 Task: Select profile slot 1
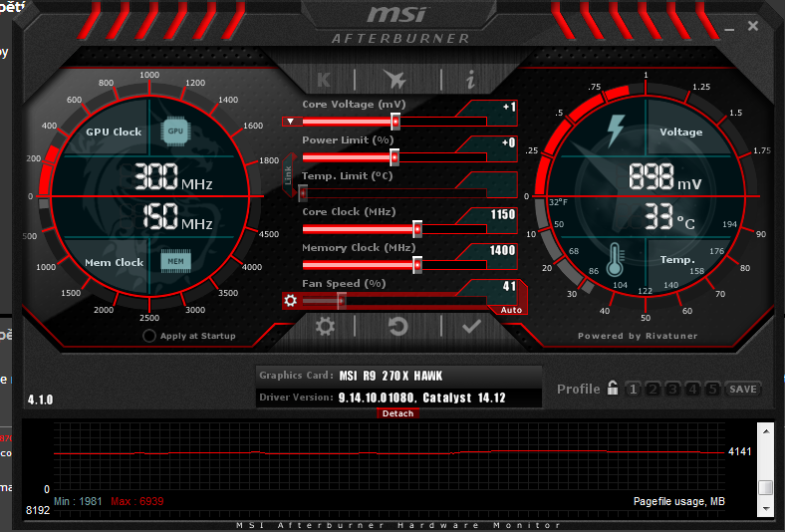click(x=633, y=389)
